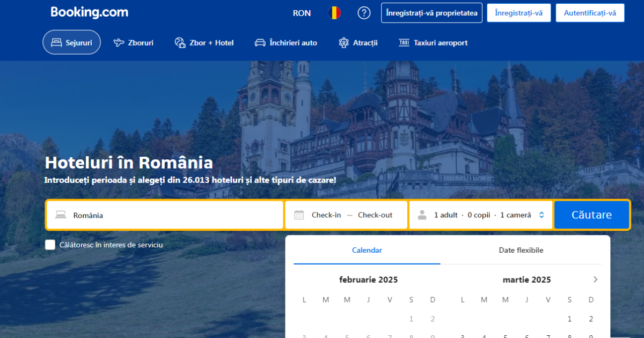Click the Booking.com logo
The height and width of the screenshot is (338, 644).
pyautogui.click(x=89, y=12)
